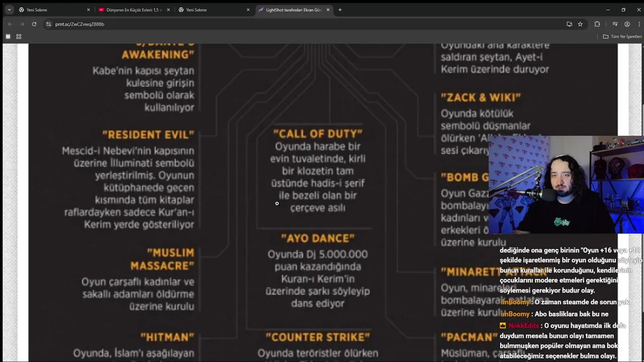
Task: Open the apps grid icon in bookmarks bar
Action: coord(19,37)
